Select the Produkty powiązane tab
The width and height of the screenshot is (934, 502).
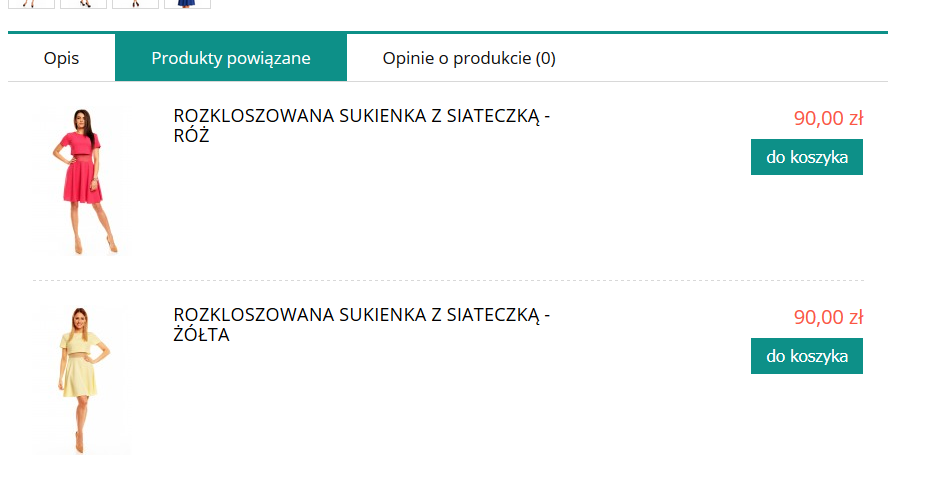click(231, 58)
